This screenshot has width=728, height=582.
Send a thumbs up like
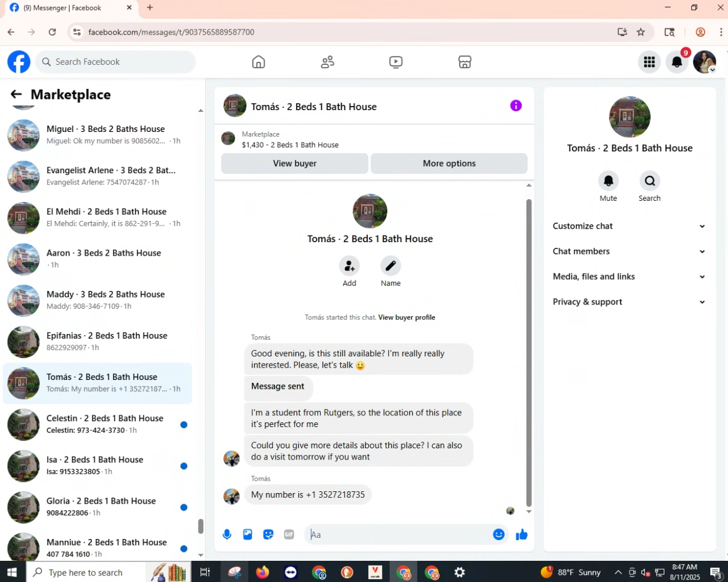tap(522, 534)
